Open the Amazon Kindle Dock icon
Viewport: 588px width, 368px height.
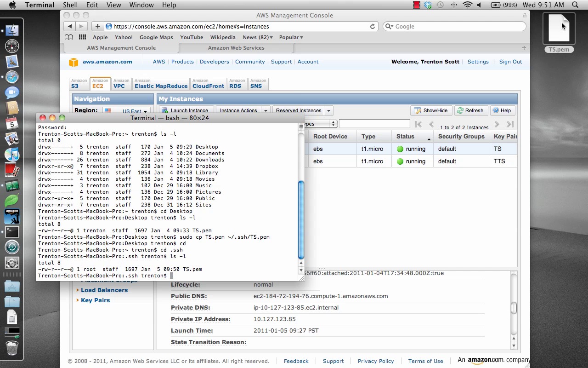point(12,216)
